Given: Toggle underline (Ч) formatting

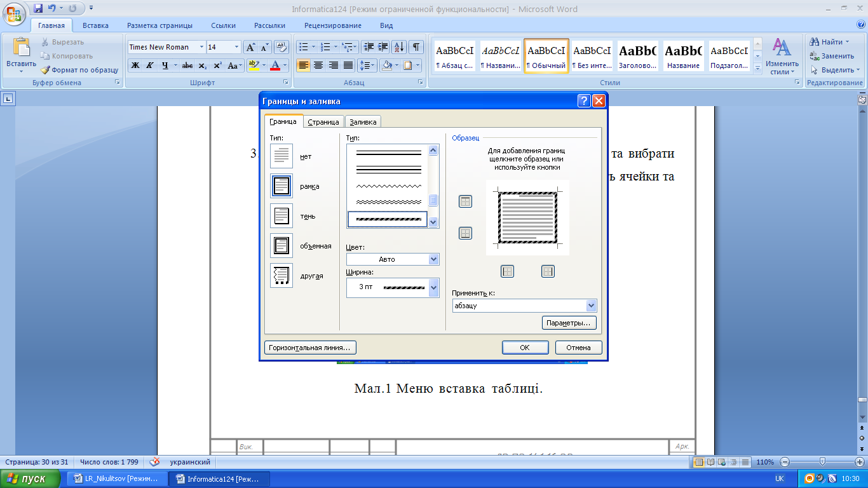Looking at the screenshot, I should [x=165, y=65].
